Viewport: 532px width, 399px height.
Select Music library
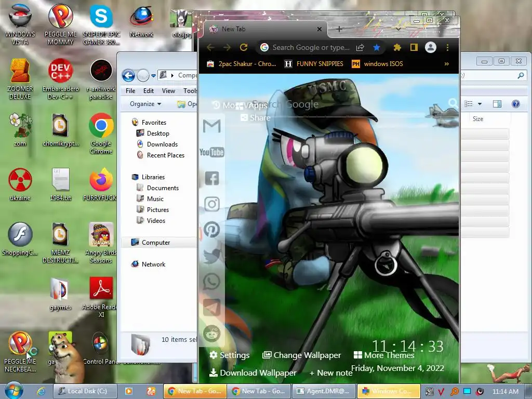pos(150,199)
